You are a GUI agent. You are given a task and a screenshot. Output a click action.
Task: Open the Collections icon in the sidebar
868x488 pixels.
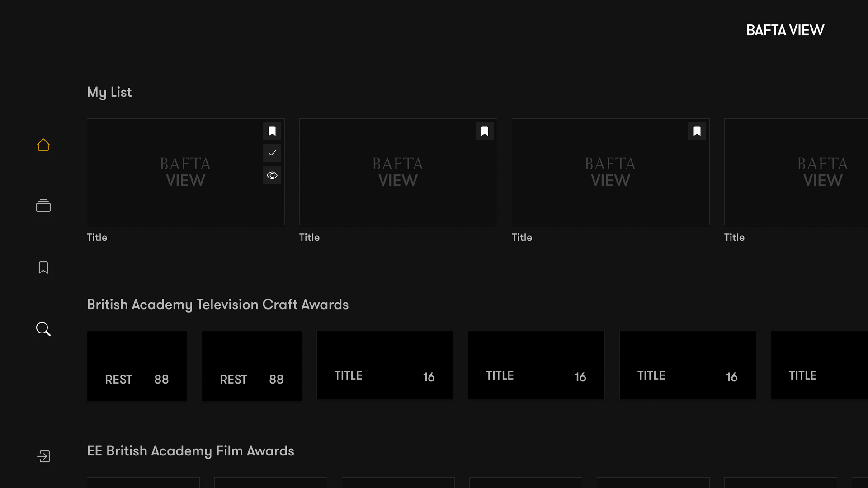tap(43, 206)
